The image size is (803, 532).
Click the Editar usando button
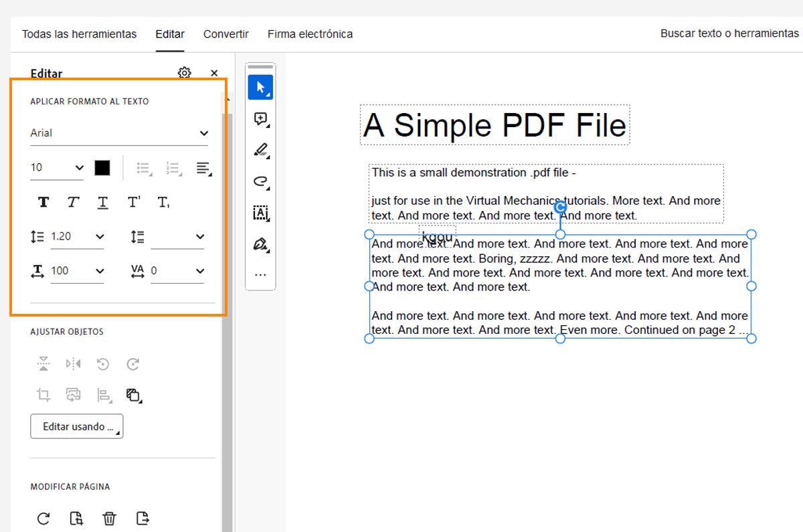(76, 426)
